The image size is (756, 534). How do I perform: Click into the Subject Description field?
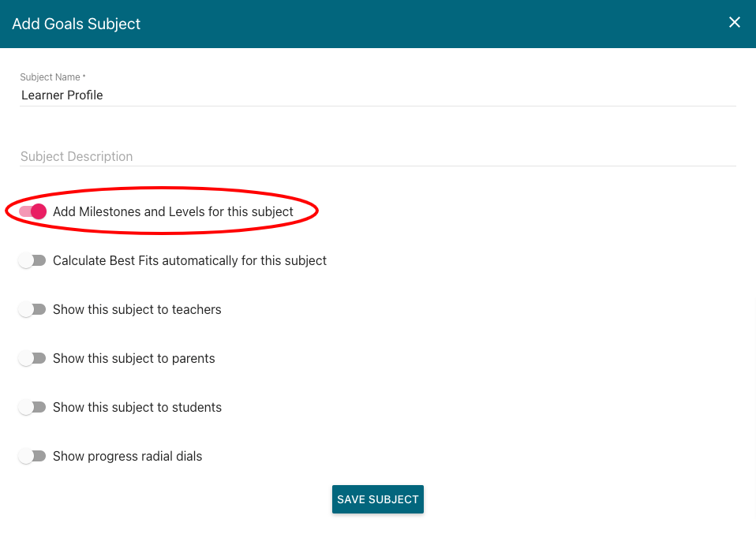click(x=377, y=156)
